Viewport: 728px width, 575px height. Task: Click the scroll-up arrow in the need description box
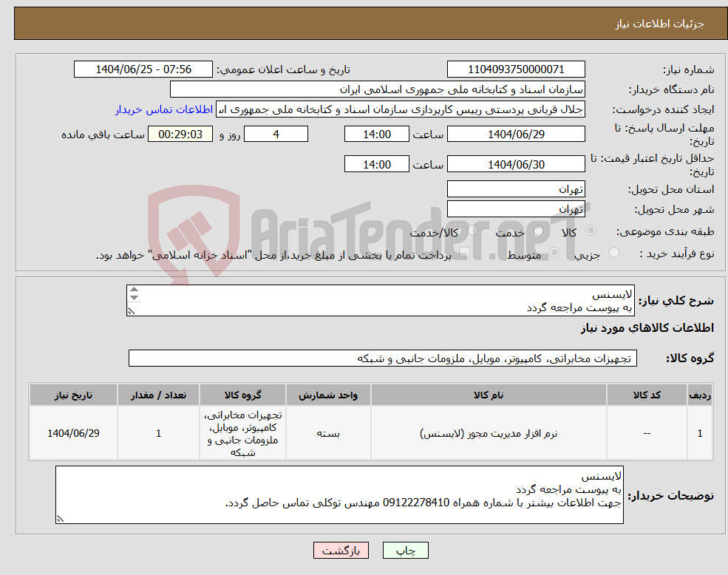coord(134,290)
